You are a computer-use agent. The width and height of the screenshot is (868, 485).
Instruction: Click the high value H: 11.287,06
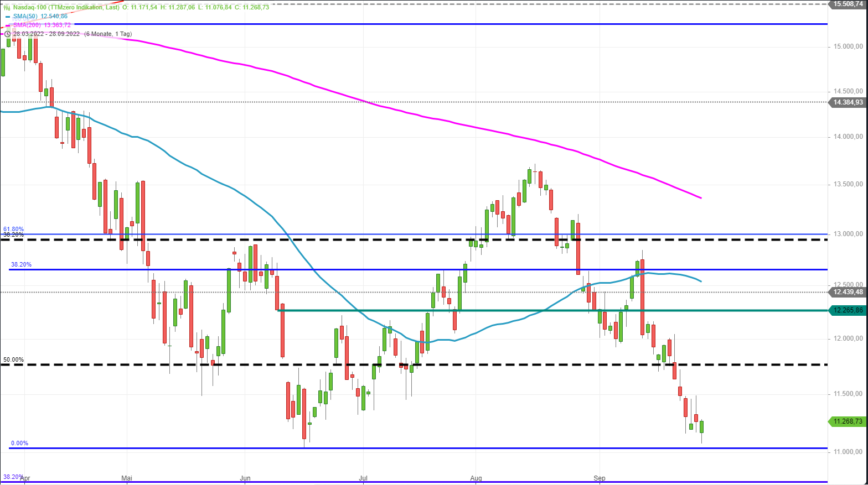[x=178, y=7]
